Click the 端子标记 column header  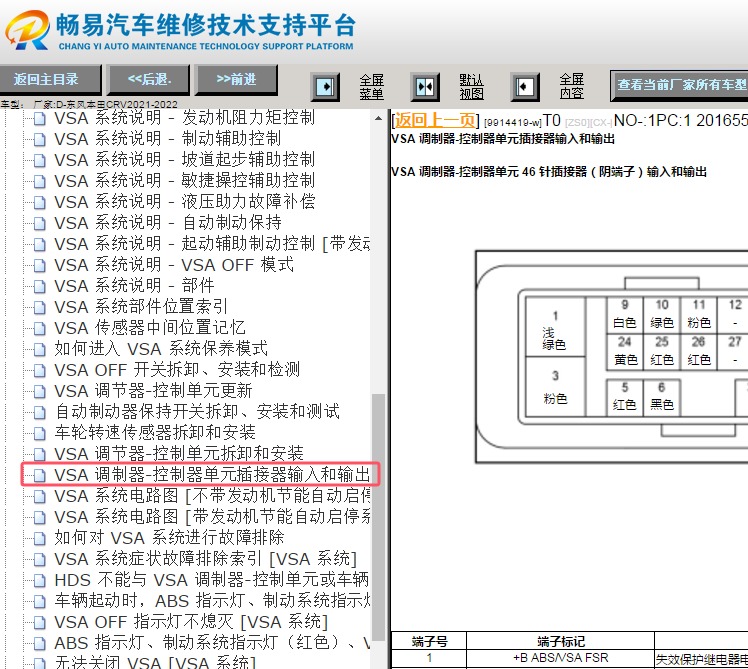pos(561,641)
